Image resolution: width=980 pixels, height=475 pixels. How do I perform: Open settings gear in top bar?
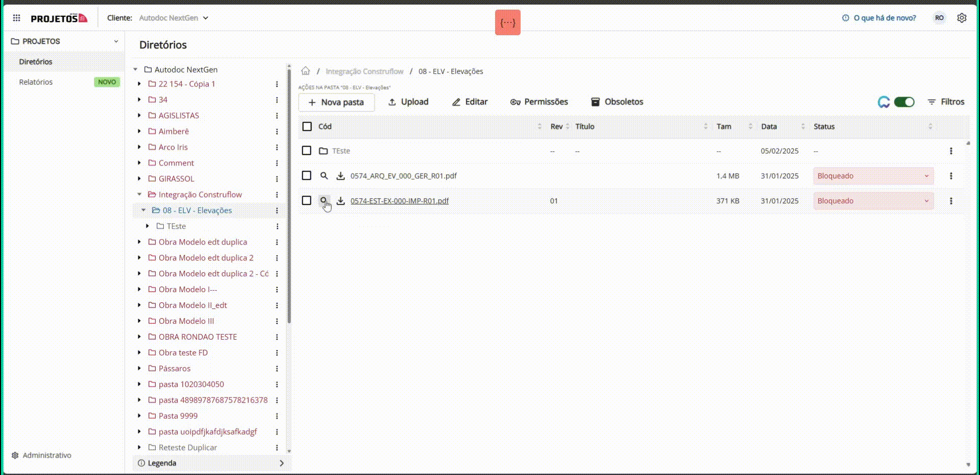pyautogui.click(x=962, y=18)
